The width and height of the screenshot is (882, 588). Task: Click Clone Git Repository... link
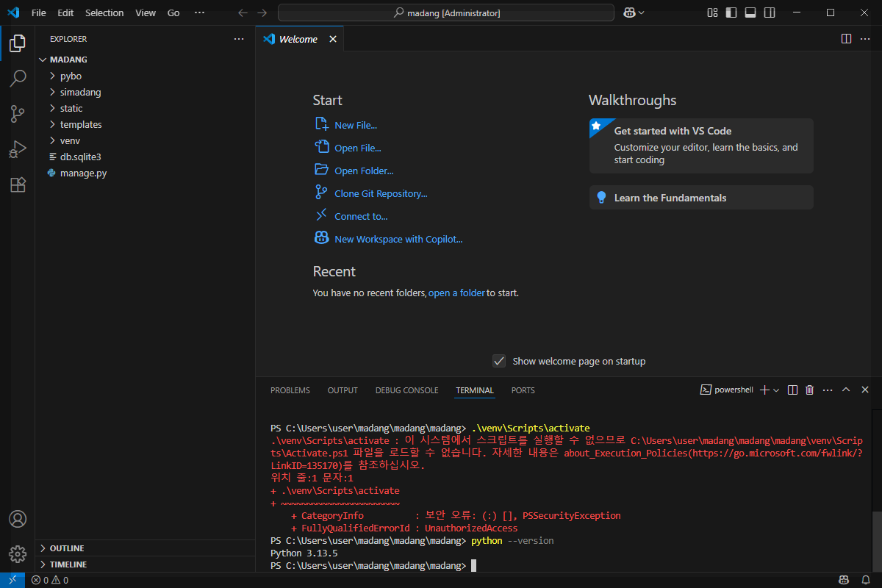pos(370,193)
